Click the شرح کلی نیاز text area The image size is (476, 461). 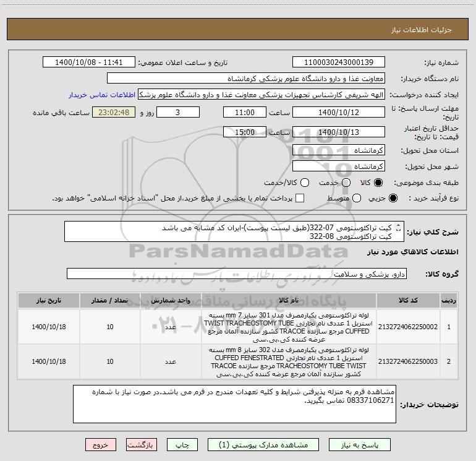pos(234,232)
